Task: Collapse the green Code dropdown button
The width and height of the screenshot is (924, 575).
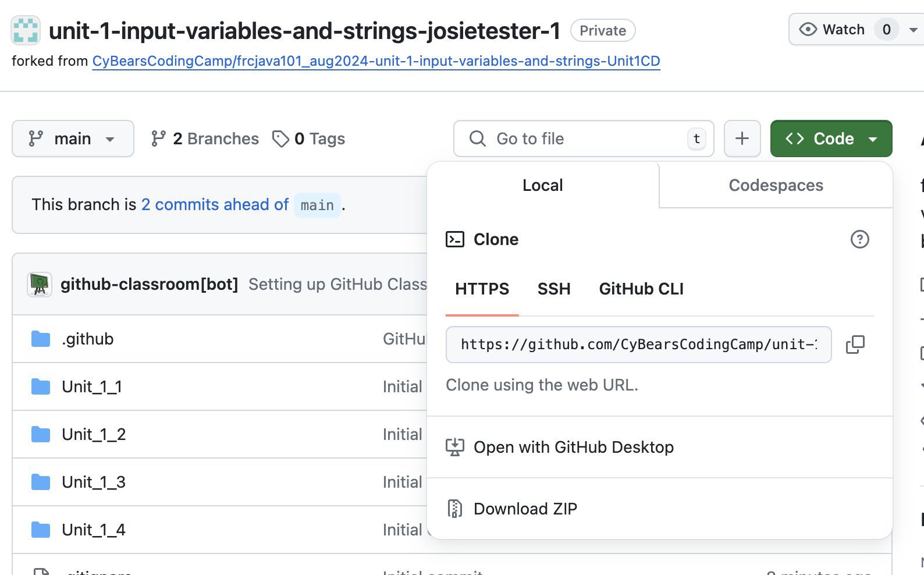Action: tap(831, 139)
